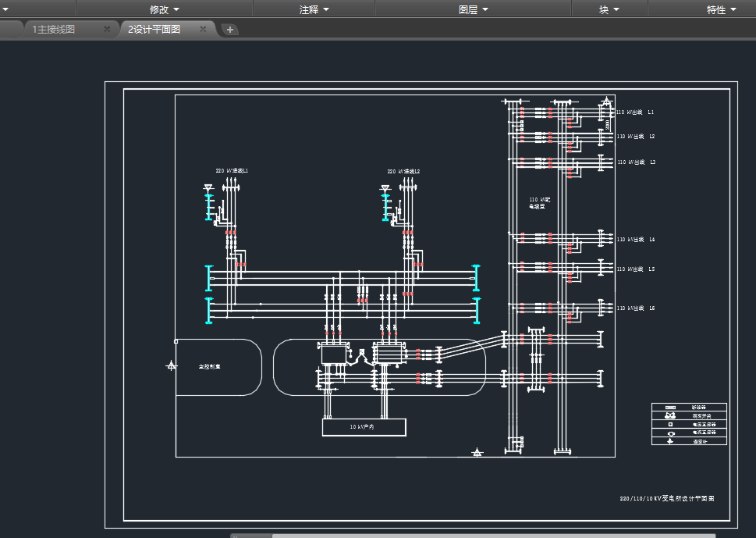
Task: Expand the 特性 ribbon panel dropdown
Action: click(722, 9)
